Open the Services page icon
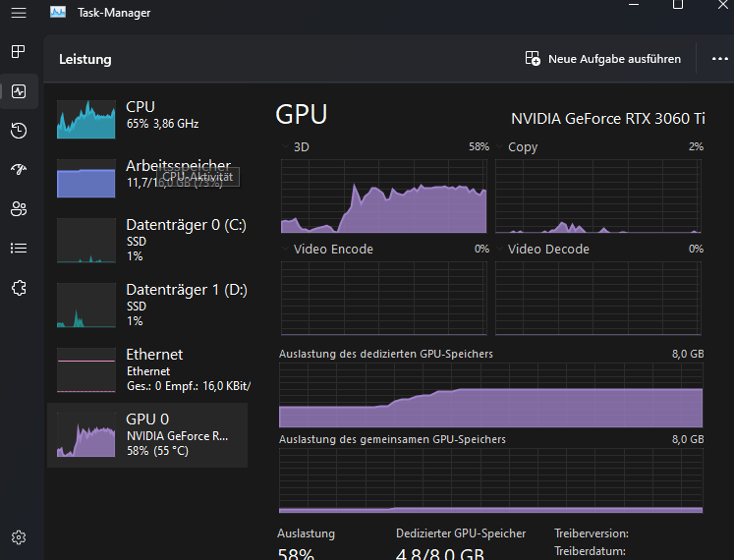Screen dimensions: 734x560 click(18, 287)
